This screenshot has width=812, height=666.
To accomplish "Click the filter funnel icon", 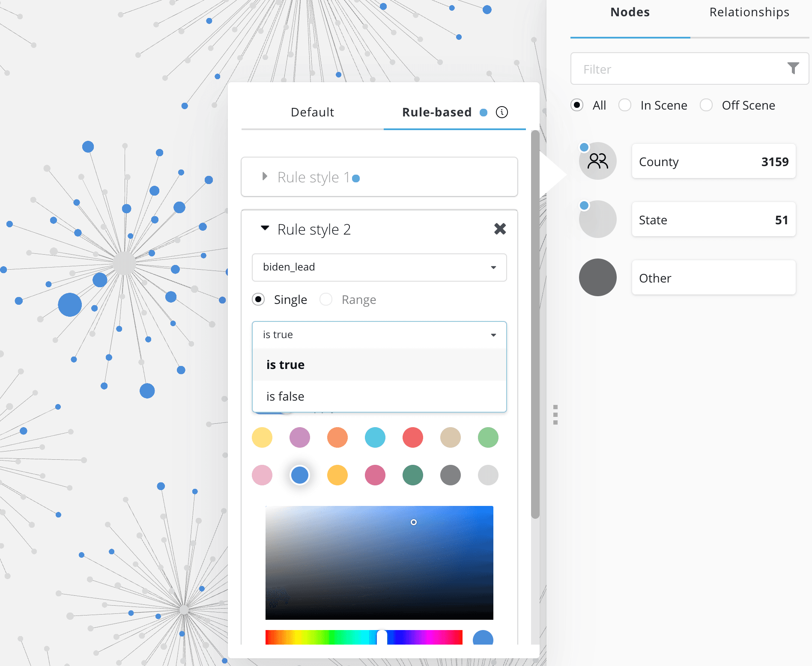I will (x=793, y=68).
